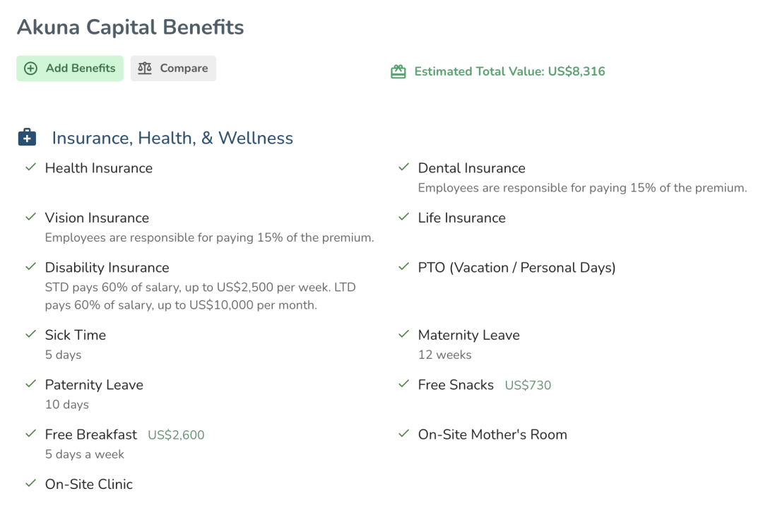Click the checkmark next to Maternity Leave

[x=403, y=334]
